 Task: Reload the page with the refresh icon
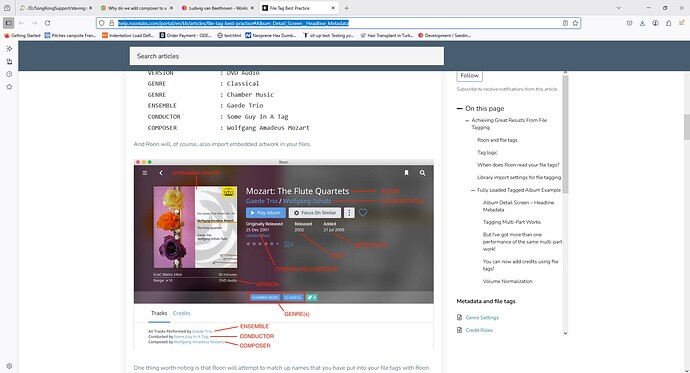click(48, 23)
